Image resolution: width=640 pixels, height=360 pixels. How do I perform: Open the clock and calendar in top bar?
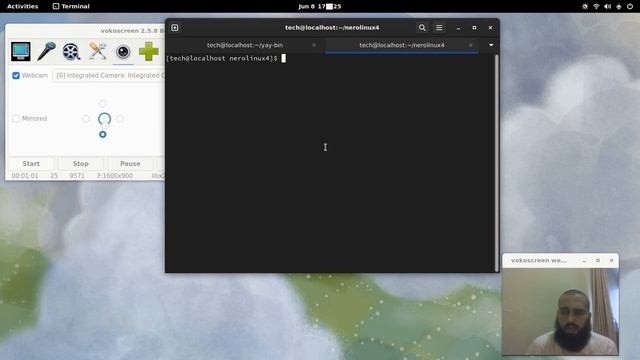[320, 6]
